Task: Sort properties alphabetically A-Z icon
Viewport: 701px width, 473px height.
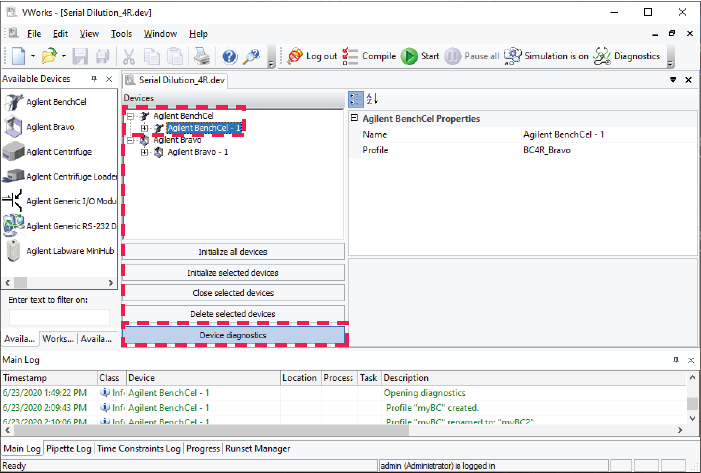Action: click(x=372, y=99)
